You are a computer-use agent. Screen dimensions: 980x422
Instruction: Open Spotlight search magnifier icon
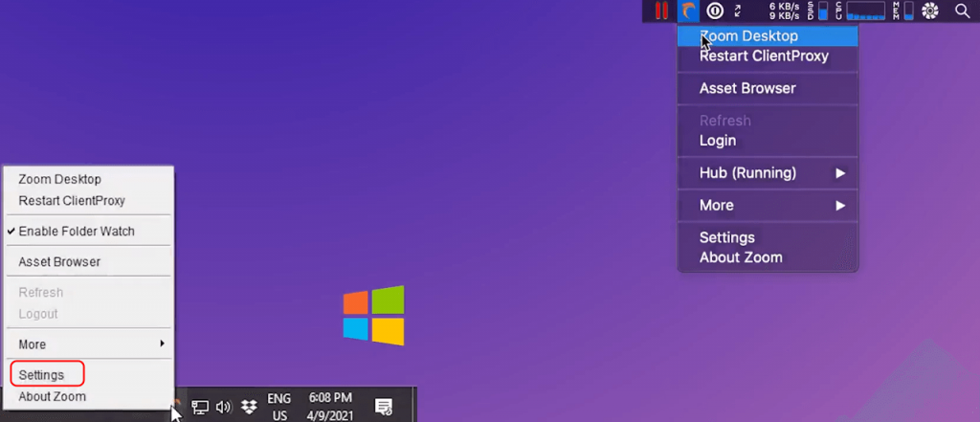tap(962, 11)
